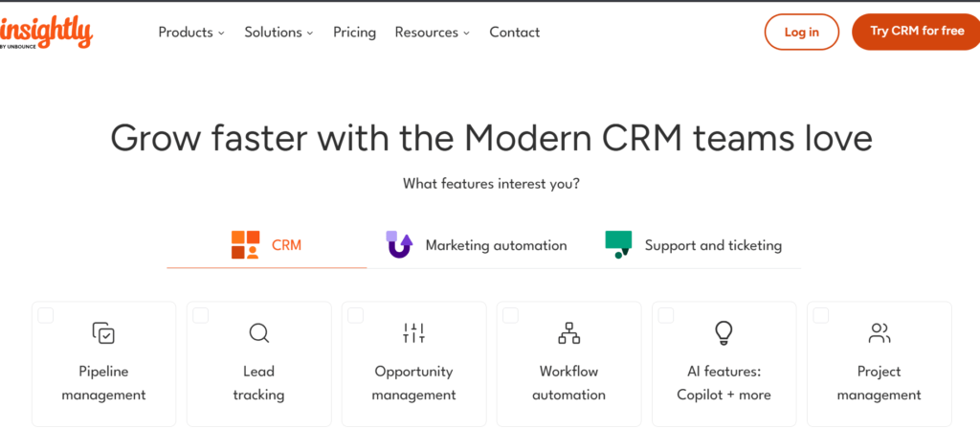Click the Marketing automation magnet icon
980x430 pixels.
pos(399,245)
